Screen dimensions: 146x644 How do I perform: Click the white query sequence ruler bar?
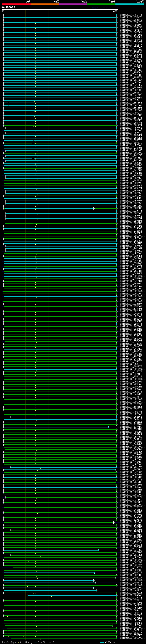coord(60,9)
